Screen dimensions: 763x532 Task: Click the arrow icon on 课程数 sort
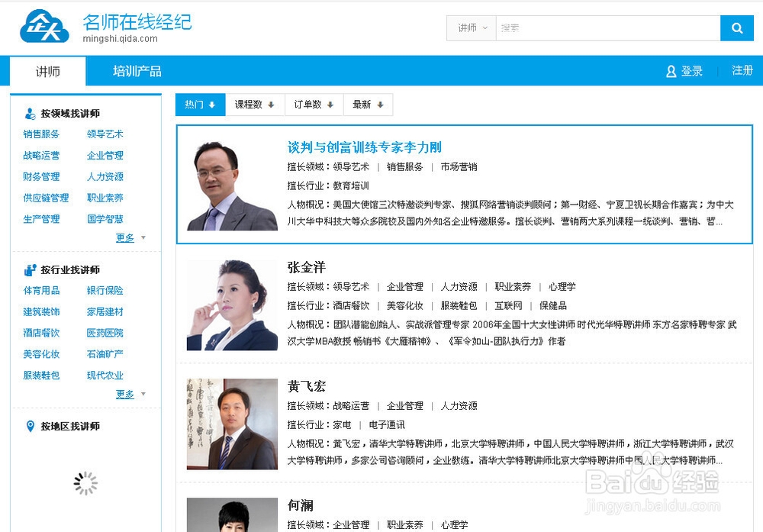[x=270, y=105]
